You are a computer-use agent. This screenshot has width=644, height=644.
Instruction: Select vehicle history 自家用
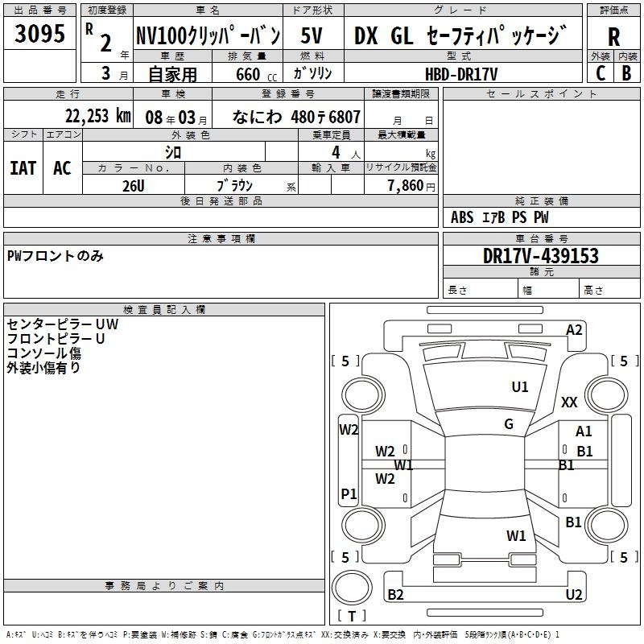pos(172,74)
